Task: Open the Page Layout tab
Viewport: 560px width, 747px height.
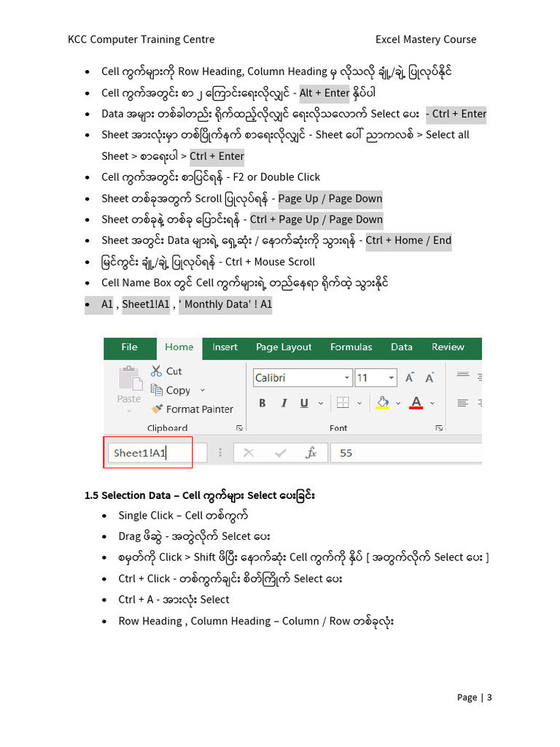Action: point(284,347)
